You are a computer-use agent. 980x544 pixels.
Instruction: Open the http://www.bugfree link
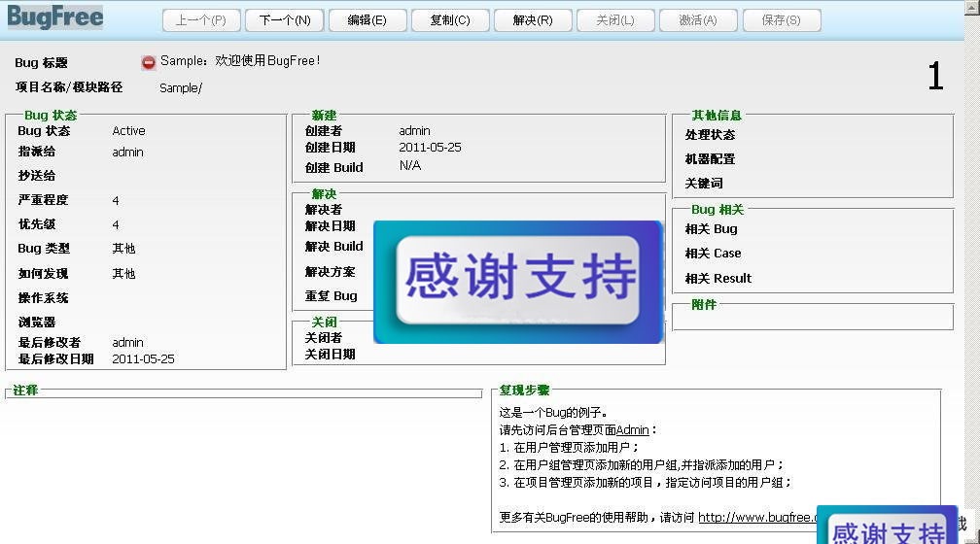[757, 517]
